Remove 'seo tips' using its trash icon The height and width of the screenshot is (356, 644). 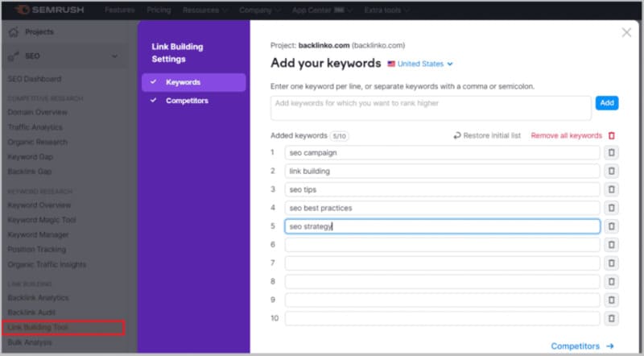click(x=612, y=189)
